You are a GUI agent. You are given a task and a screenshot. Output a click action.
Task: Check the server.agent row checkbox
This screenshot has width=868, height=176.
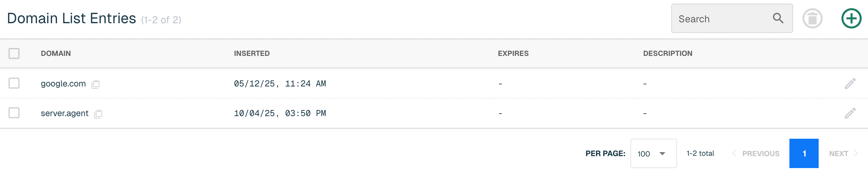point(14,113)
